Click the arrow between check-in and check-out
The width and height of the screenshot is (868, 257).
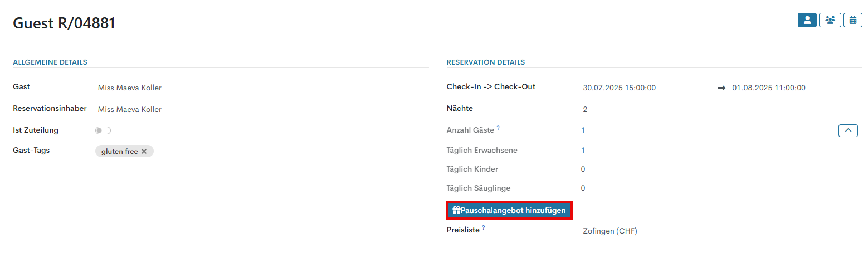[721, 88]
